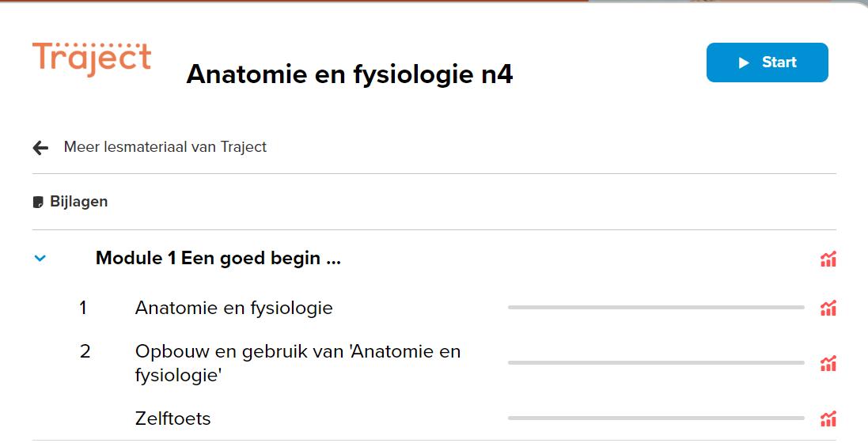View statistics icon for Zelftoets
The image size is (868, 443).
coord(828,419)
